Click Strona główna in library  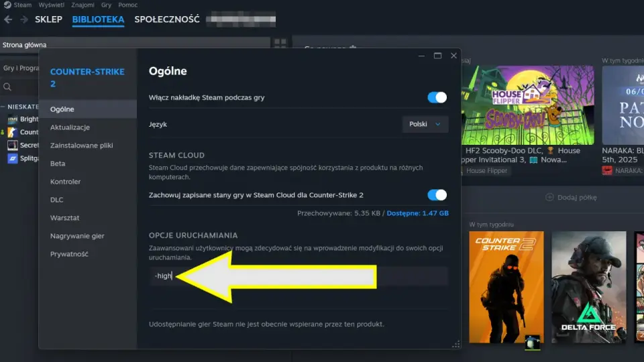tap(24, 45)
